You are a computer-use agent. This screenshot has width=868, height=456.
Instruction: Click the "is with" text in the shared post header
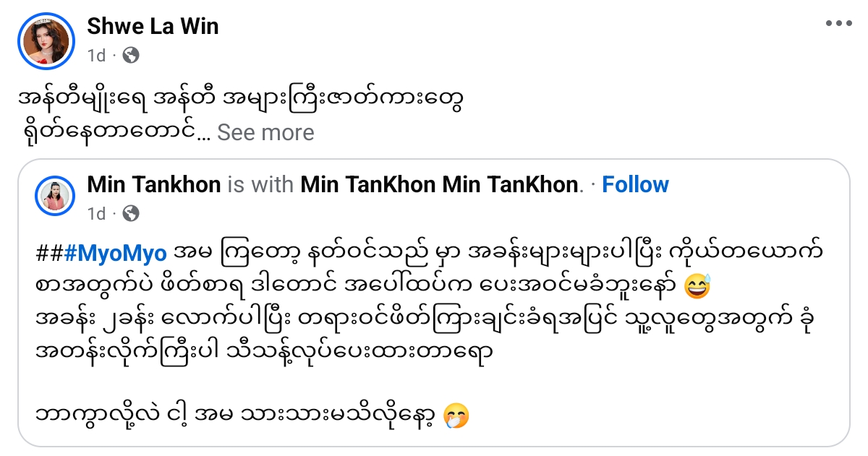[260, 184]
